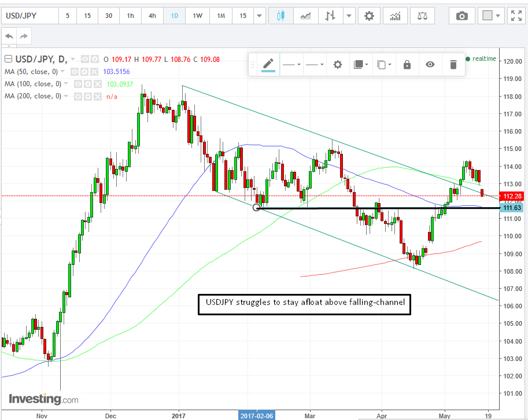
Task: Expand the USD/JPY, D legend arrow
Action: tap(73, 59)
